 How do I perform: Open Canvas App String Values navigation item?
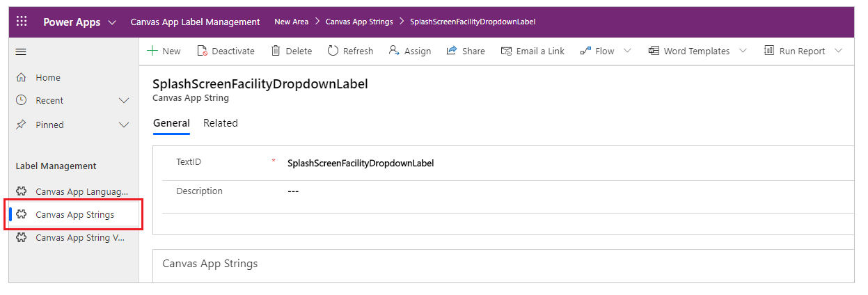coord(74,237)
